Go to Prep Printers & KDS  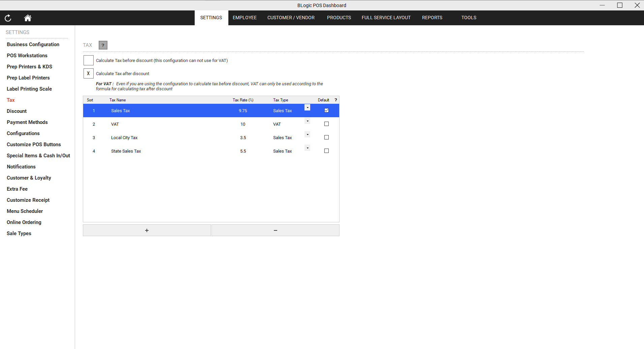click(x=29, y=67)
